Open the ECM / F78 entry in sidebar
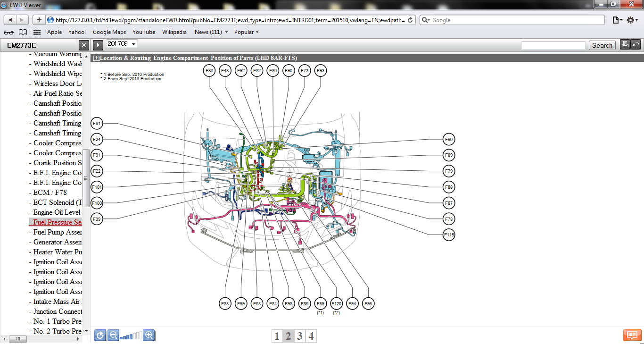 click(x=50, y=193)
